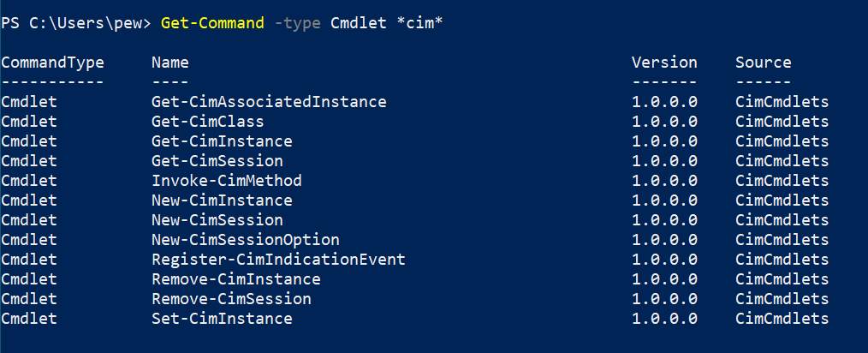Viewport: 868px width, 353px height.
Task: Click the Get-CimAssociatedInstance cmdlet name
Action: point(269,102)
